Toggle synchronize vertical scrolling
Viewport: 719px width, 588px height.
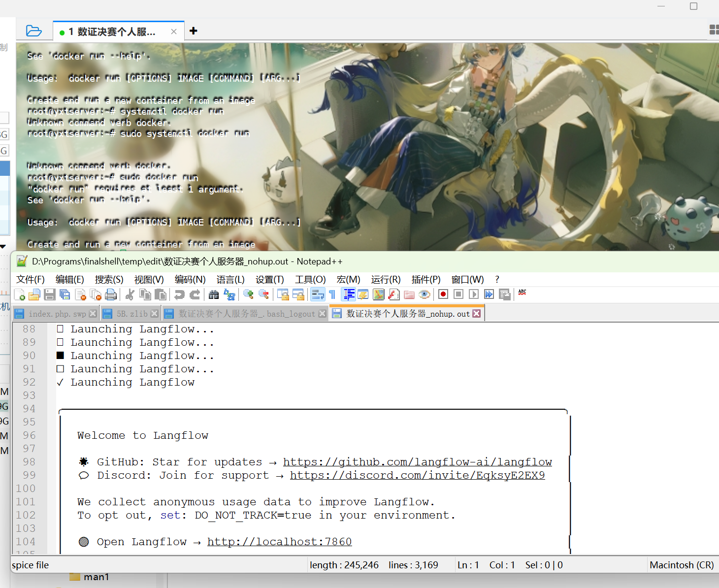pos(283,294)
